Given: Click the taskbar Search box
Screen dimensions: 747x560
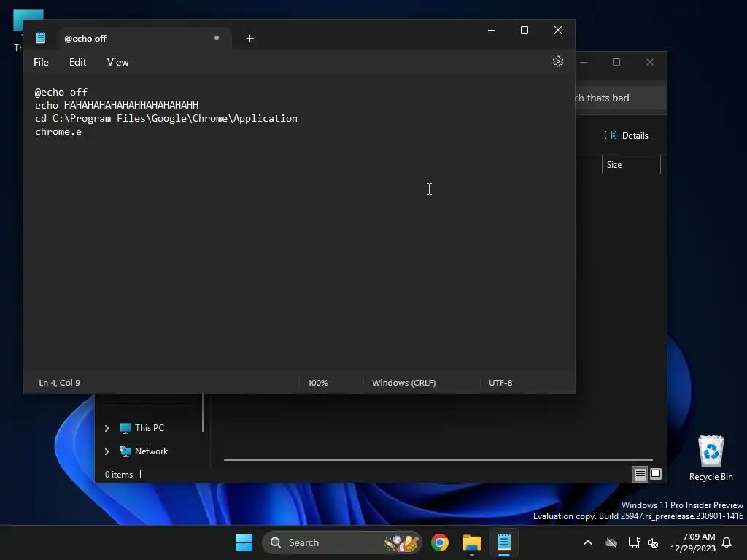Looking at the screenshot, I should [342, 542].
